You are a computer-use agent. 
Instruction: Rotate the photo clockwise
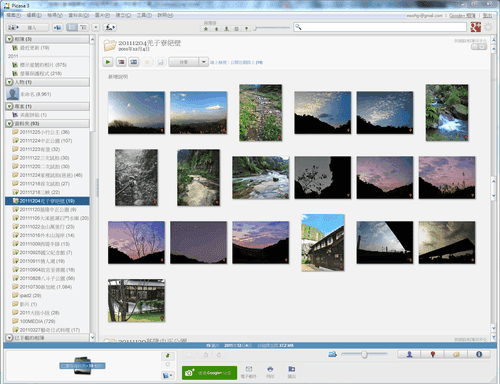[219, 355]
